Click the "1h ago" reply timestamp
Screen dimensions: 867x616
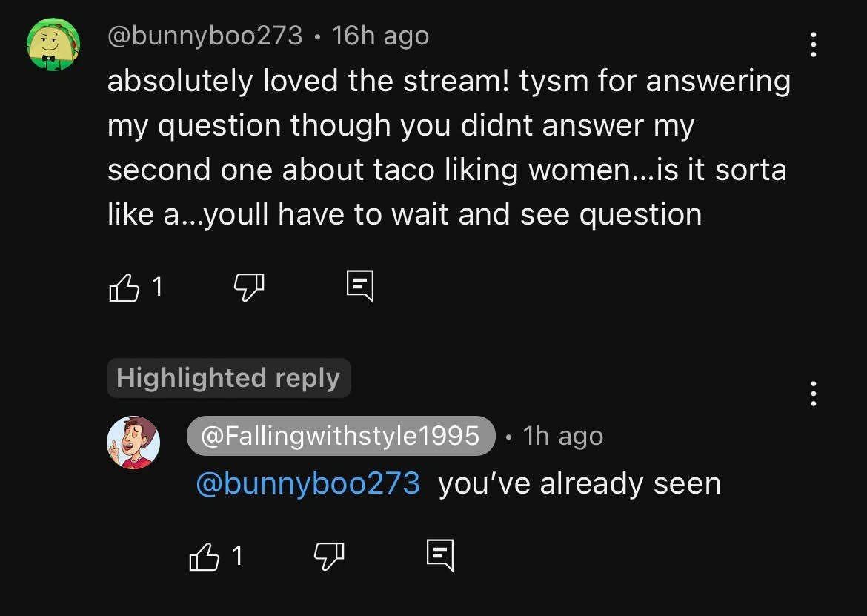(562, 436)
